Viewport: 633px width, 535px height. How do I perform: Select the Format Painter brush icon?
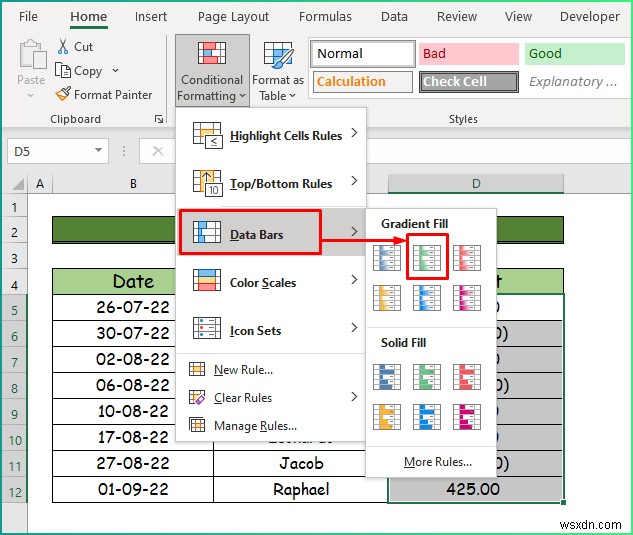coord(63,94)
